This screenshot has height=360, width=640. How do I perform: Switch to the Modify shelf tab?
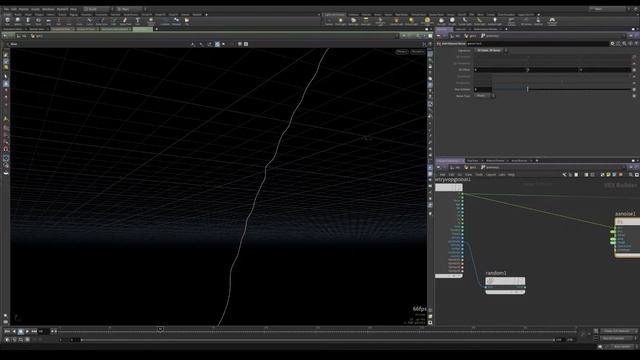pyautogui.click(x=18, y=15)
